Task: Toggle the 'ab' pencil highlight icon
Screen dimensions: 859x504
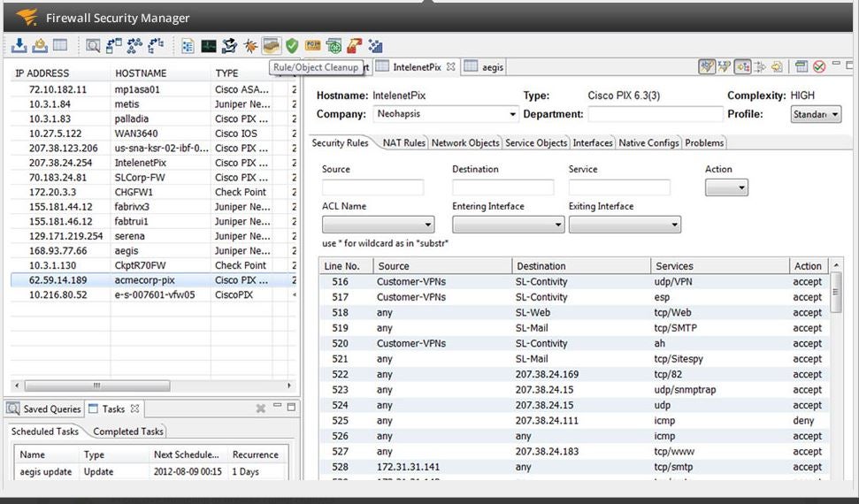Action: [707, 67]
